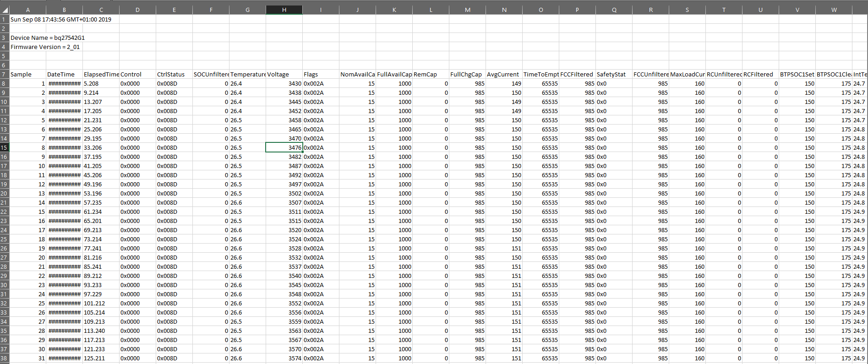Screen dimensions: 868x364
Task: Click the 'Device Name = bq27542G1' cell
Action: tap(48, 38)
